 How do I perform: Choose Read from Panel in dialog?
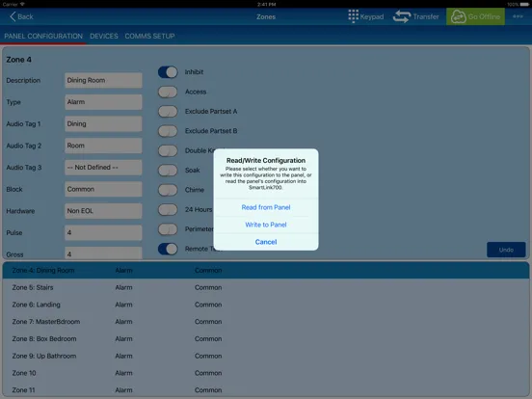click(x=266, y=207)
